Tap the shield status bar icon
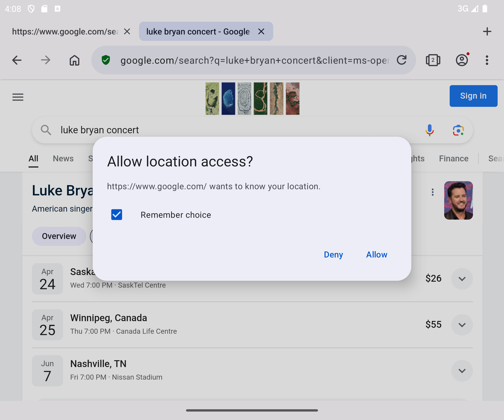The image size is (504, 420). [31, 9]
